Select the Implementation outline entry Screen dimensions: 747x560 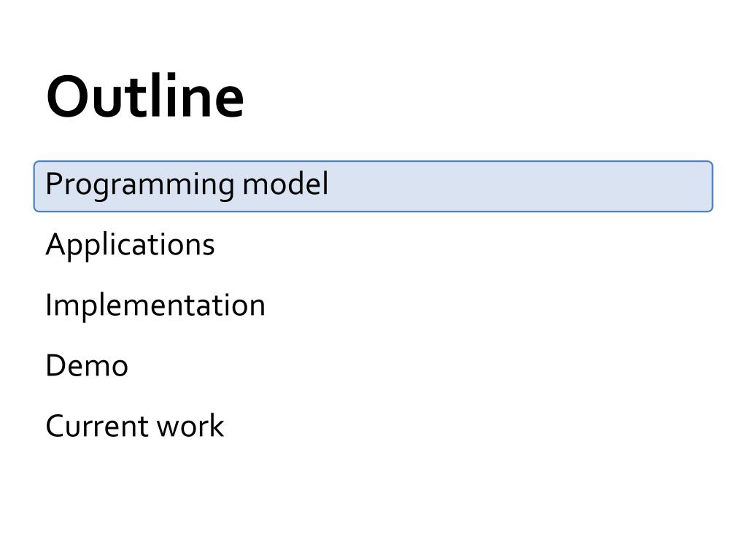point(155,305)
